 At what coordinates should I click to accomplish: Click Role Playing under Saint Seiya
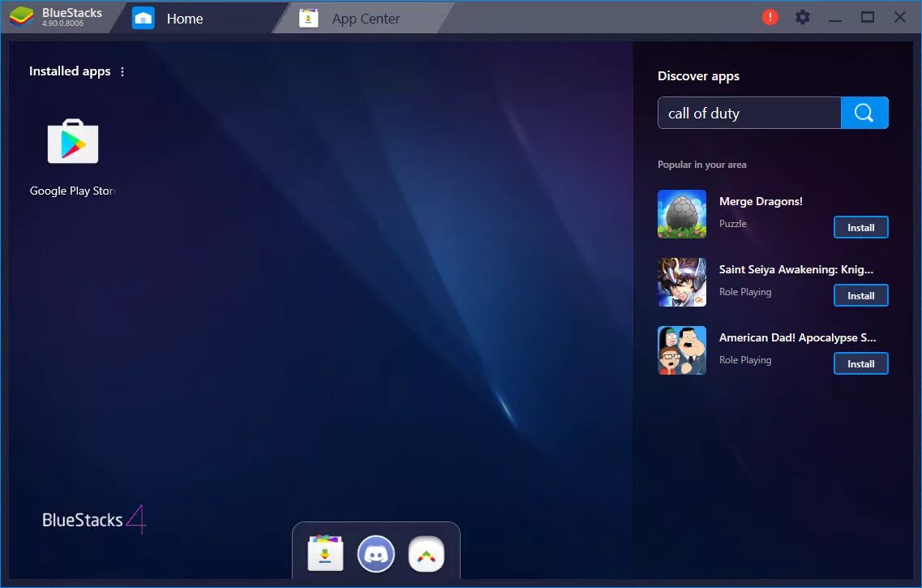745,292
